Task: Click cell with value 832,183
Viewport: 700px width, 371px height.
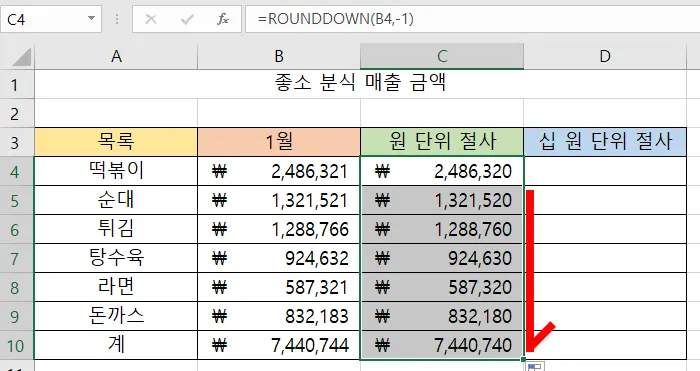Action: (x=279, y=317)
